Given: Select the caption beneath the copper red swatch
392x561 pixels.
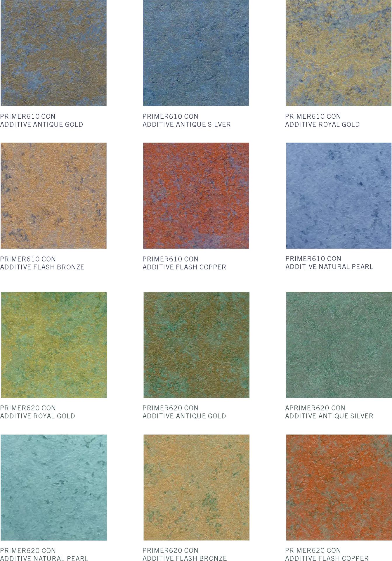Looking at the screenshot, I should click(x=183, y=263).
